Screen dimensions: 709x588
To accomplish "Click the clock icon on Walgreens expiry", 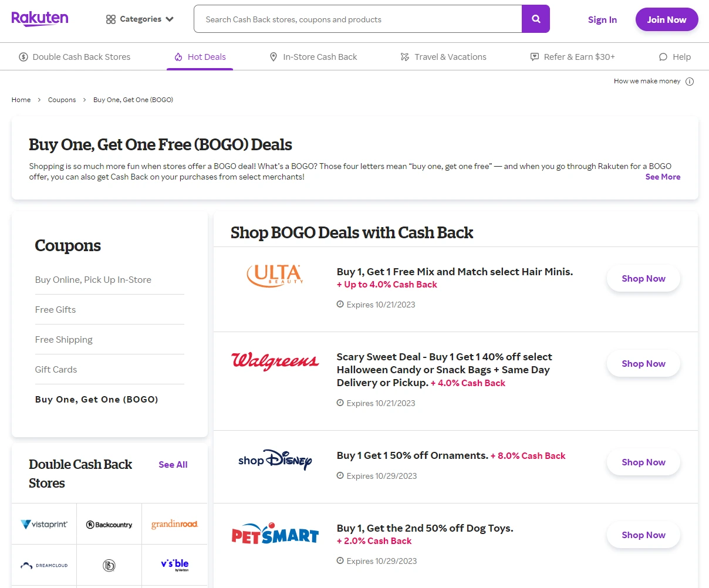I will coord(340,403).
